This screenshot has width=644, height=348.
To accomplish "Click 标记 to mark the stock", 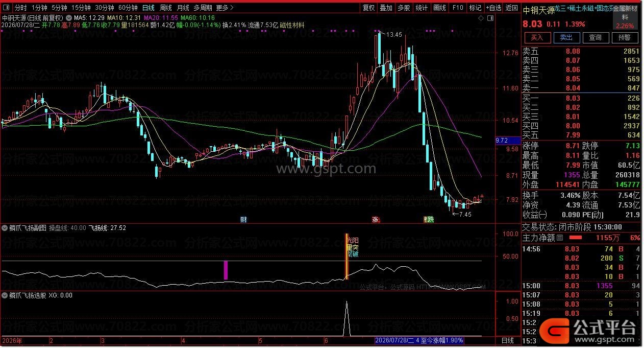I will [x=475, y=8].
